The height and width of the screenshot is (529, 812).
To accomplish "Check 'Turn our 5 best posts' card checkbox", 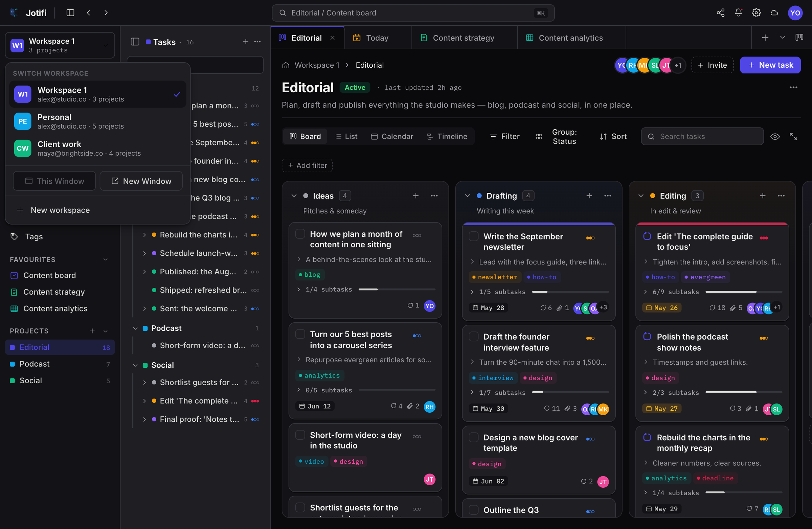I will click(x=300, y=334).
